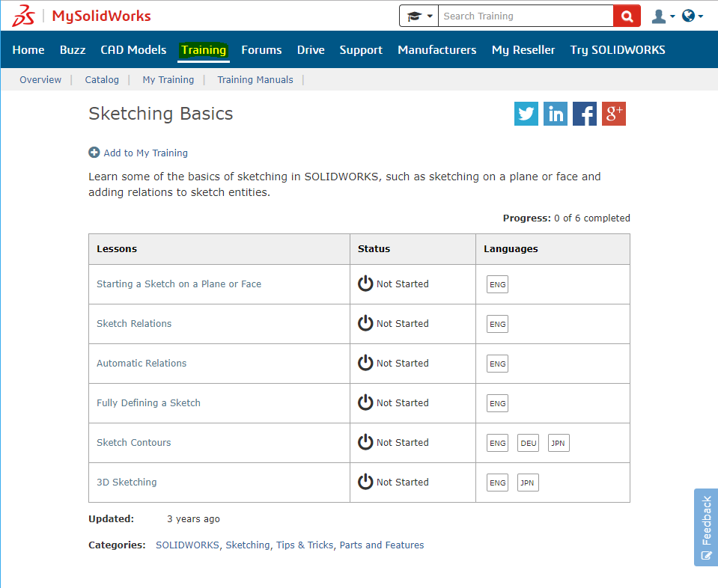Expand the user account dropdown
Viewport: 718px width, 588px height.
click(x=663, y=16)
